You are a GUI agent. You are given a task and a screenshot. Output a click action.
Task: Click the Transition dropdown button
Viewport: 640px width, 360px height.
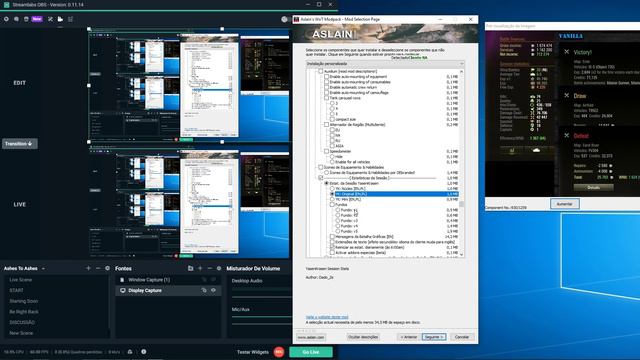coord(20,144)
